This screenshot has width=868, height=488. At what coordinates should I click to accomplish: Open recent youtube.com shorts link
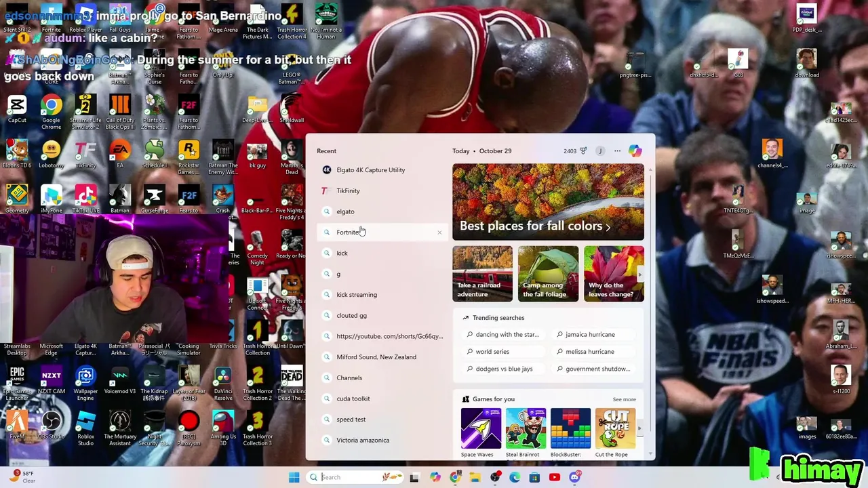click(x=382, y=336)
